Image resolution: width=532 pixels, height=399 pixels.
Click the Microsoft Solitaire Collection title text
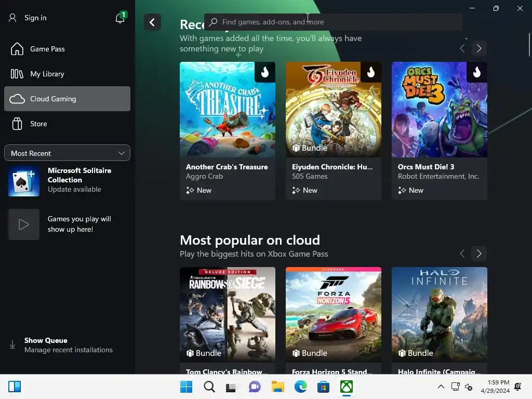79,175
